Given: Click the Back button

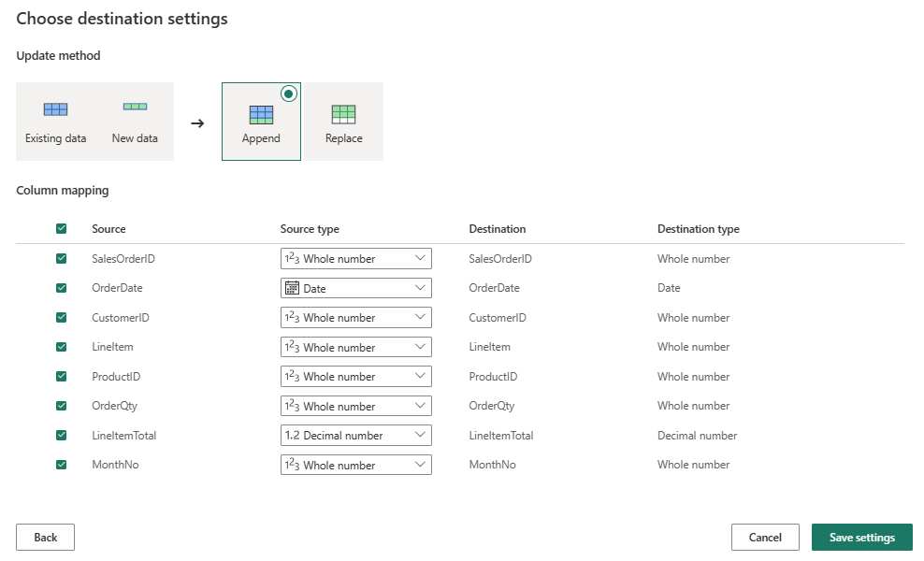Looking at the screenshot, I should (x=46, y=537).
